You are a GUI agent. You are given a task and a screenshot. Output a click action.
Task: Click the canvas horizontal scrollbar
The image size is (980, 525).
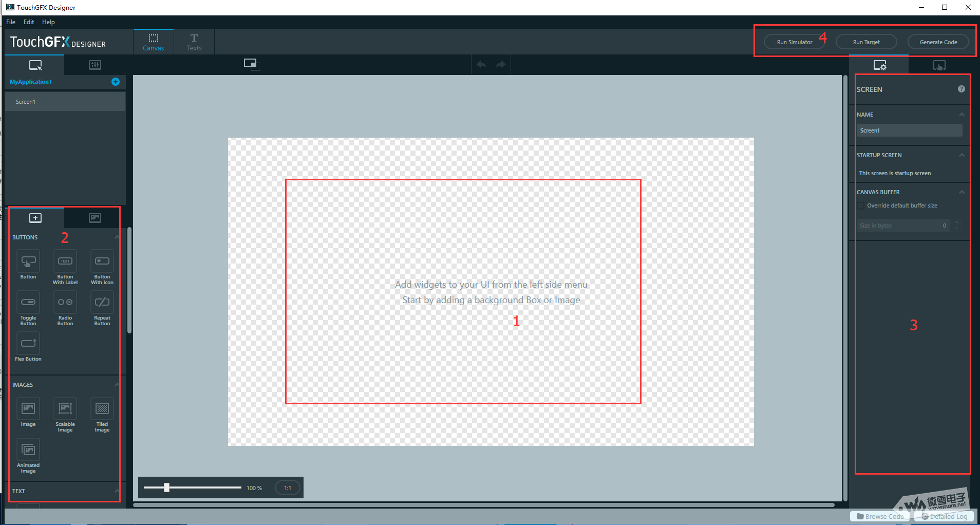[x=484, y=505]
